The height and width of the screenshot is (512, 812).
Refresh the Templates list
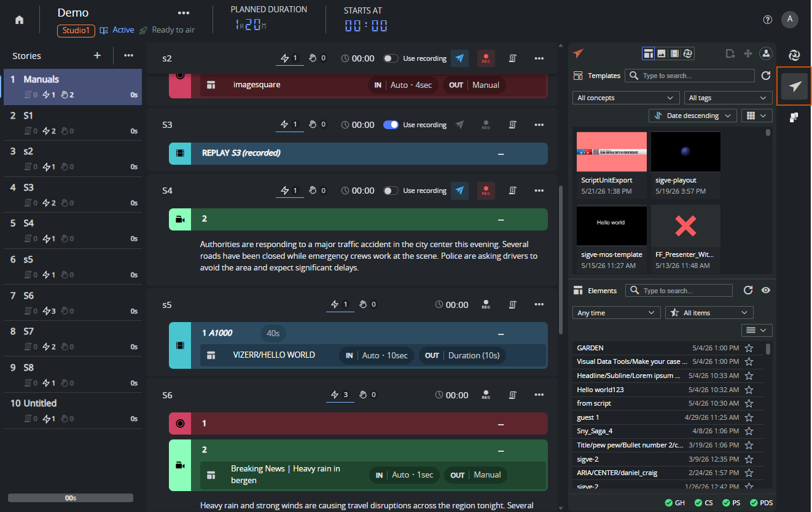(x=765, y=76)
